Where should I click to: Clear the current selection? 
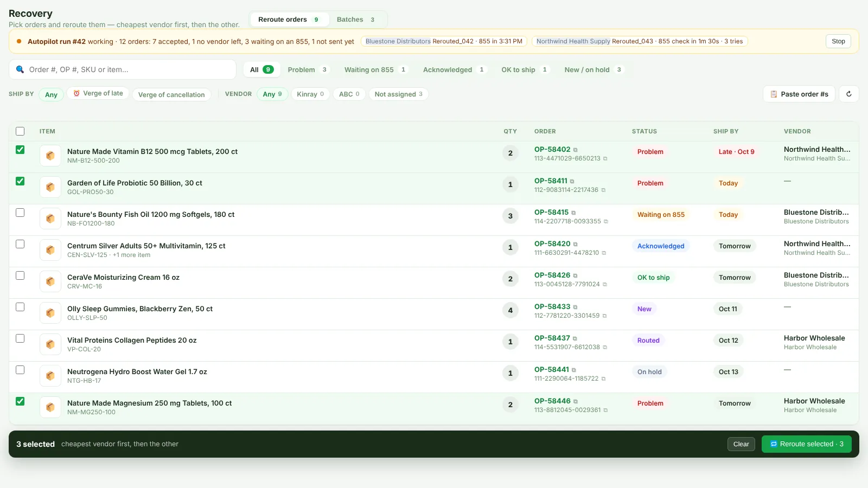click(x=741, y=444)
